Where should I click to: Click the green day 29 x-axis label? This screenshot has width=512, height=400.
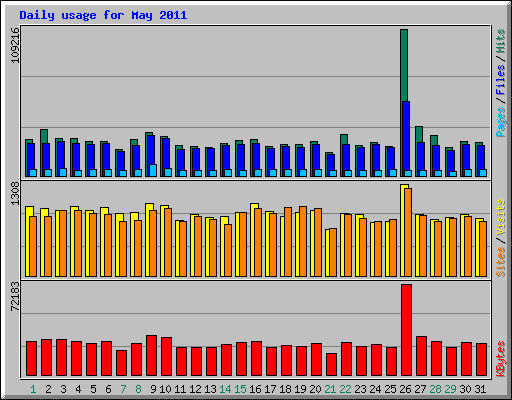click(x=450, y=389)
